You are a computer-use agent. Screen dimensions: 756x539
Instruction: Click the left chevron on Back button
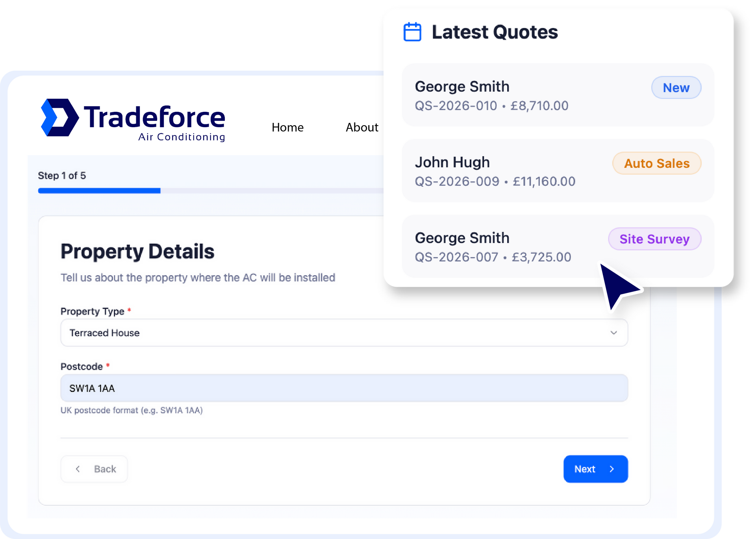78,469
